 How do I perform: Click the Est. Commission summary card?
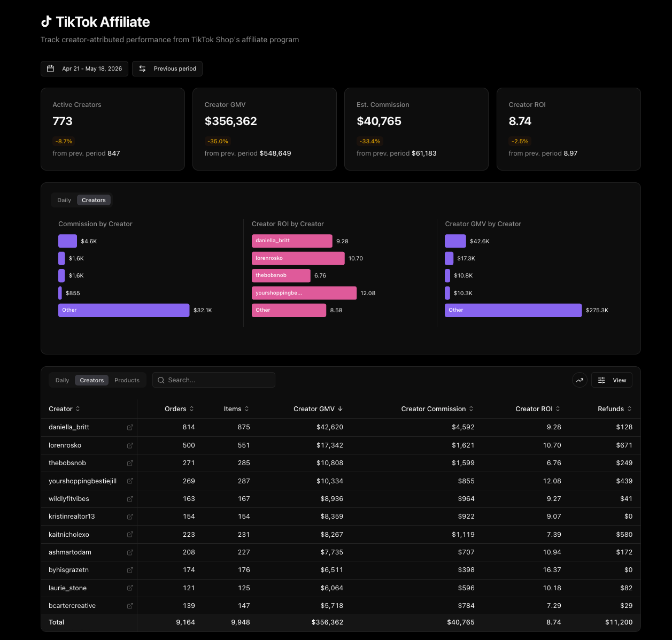tap(416, 129)
